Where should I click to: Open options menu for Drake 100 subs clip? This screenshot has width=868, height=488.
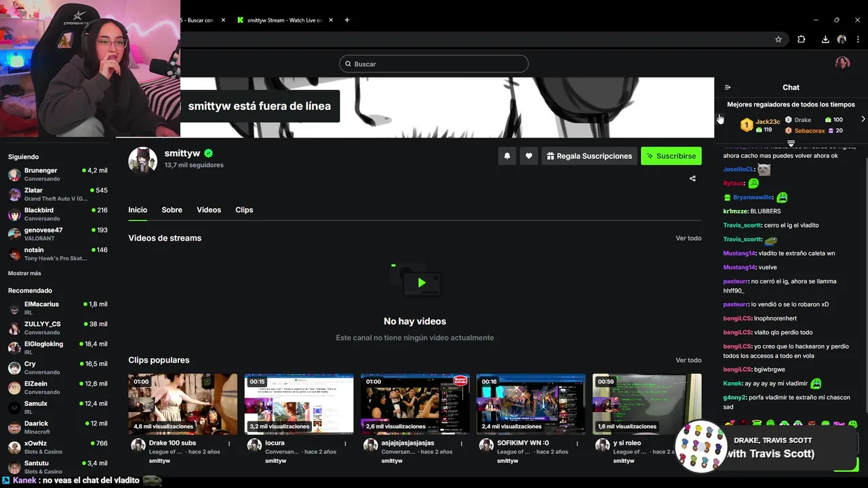[x=229, y=443]
